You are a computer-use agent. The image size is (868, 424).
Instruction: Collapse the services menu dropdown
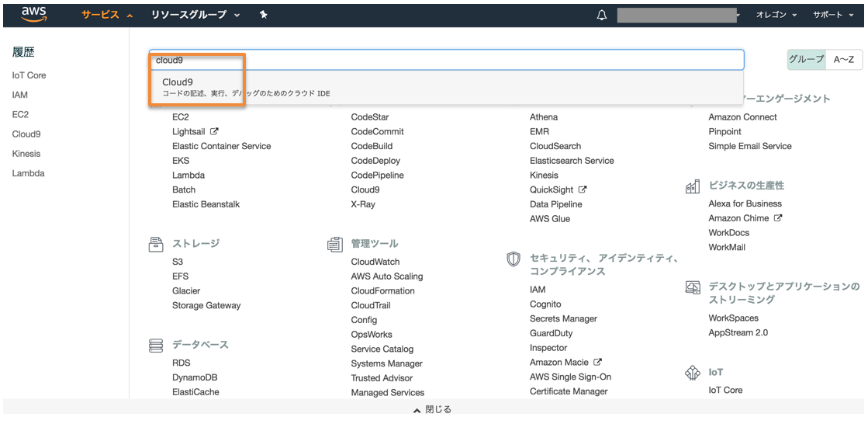pyautogui.click(x=107, y=15)
